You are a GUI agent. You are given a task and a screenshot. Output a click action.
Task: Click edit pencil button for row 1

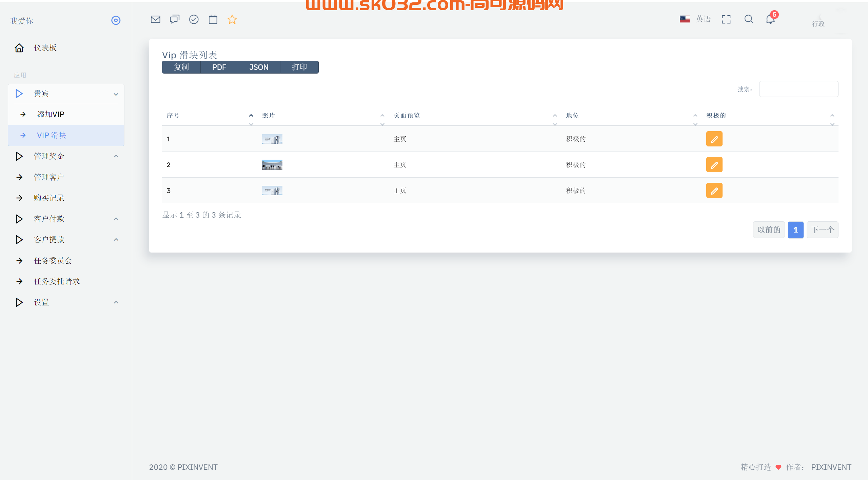(714, 139)
